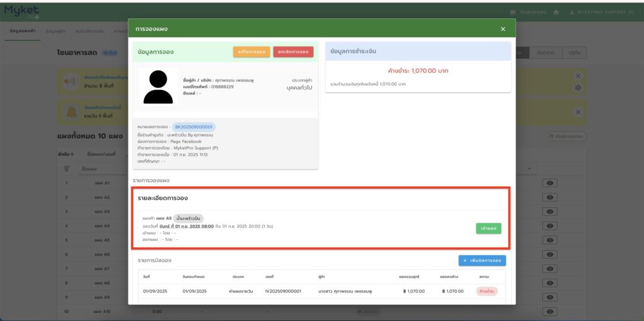Click the eye icon for แผง A9

click(x=550, y=297)
